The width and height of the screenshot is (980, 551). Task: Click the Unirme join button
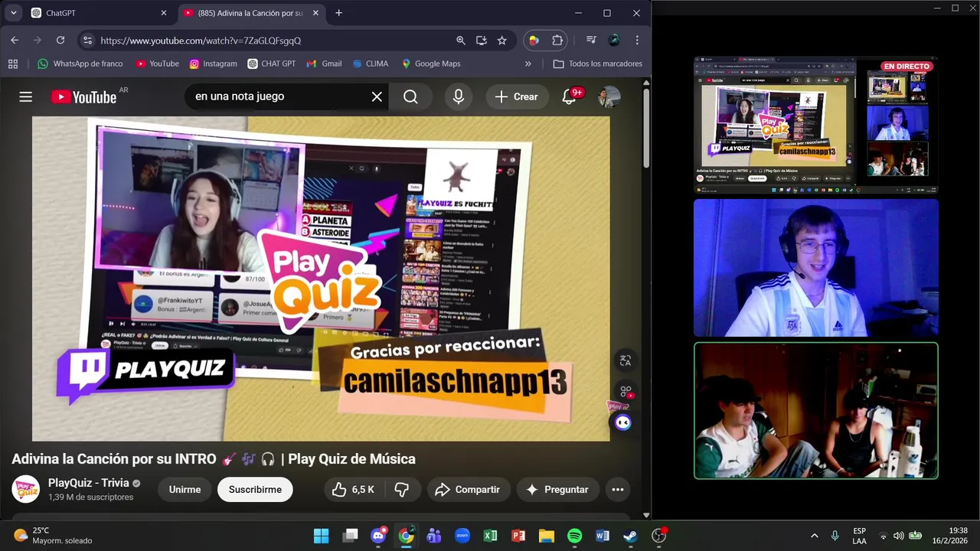(185, 490)
